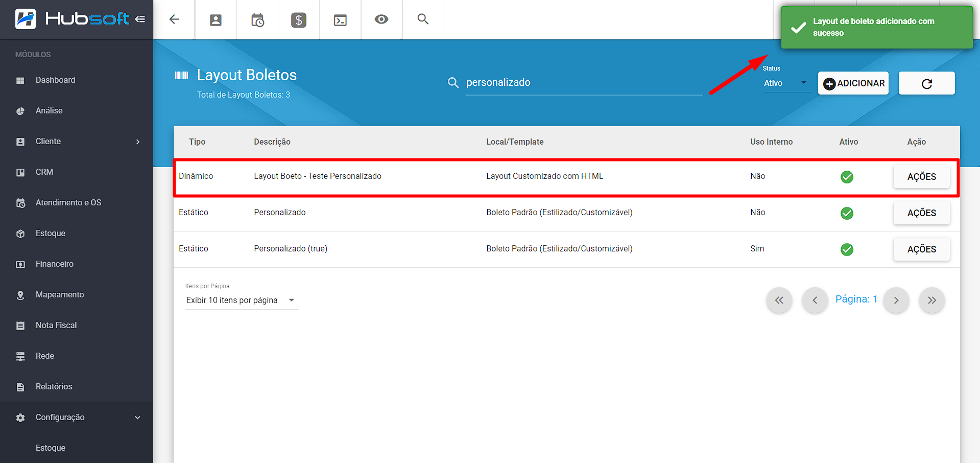Click the refresh reload button
Image resolution: width=980 pixels, height=463 pixels.
click(926, 83)
